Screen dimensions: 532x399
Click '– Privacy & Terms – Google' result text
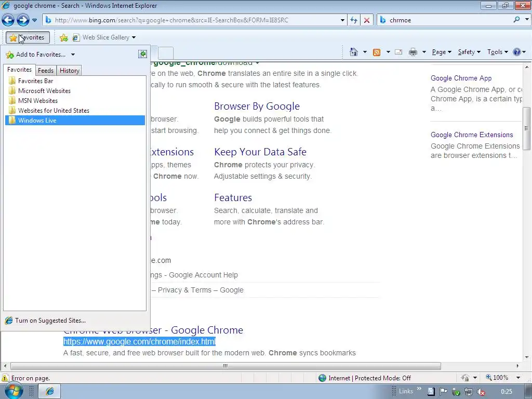[x=197, y=290]
